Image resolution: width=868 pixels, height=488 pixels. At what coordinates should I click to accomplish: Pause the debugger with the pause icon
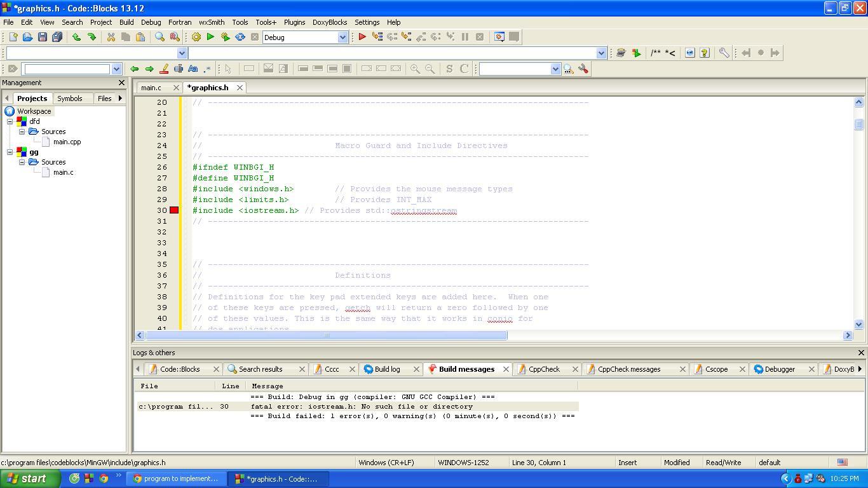pos(465,37)
